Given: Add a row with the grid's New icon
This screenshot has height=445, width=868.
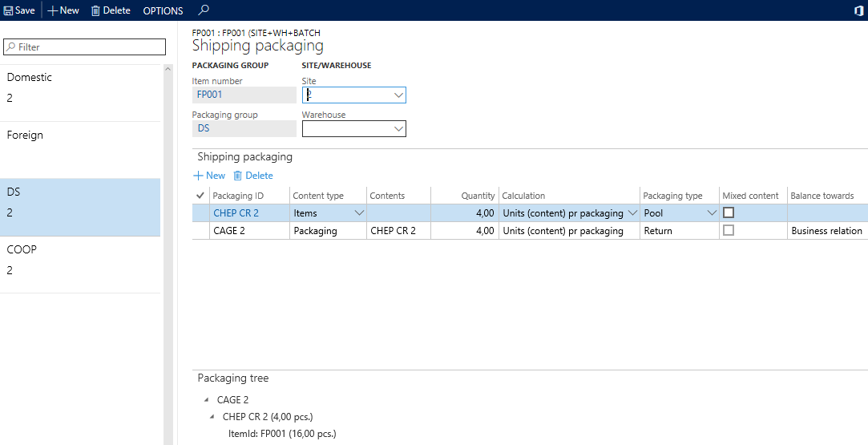Looking at the screenshot, I should click(x=199, y=176).
